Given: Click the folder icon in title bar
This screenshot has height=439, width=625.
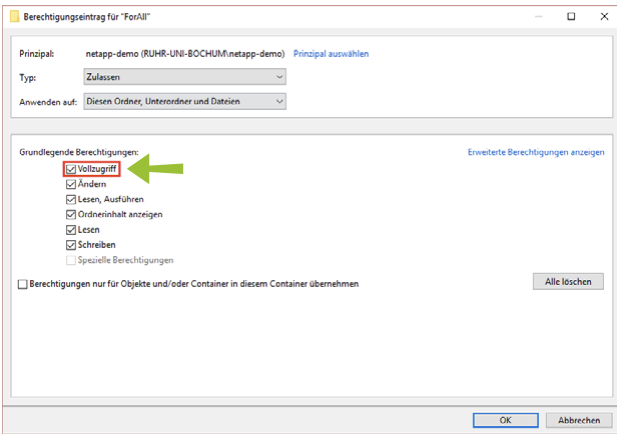Looking at the screenshot, I should coord(14,16).
